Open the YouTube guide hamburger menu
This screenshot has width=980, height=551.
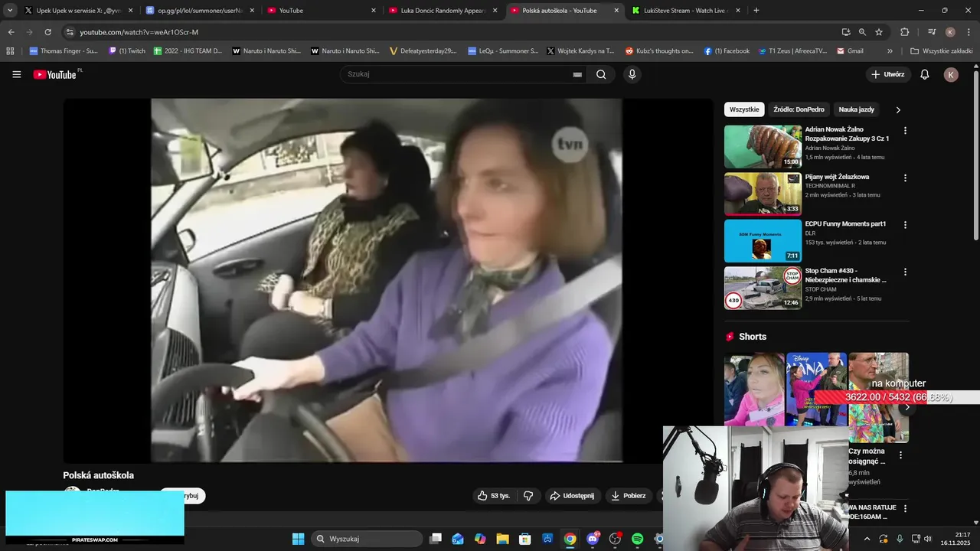pos(17,74)
